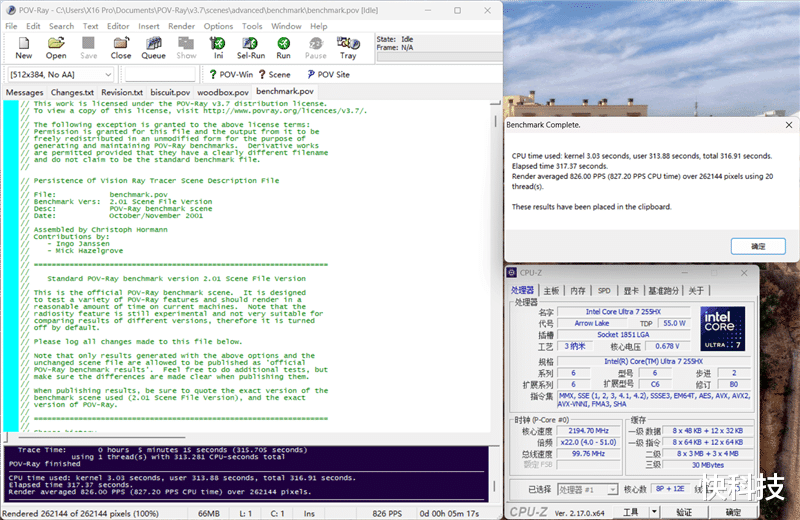
Task: Confirm Benchmark Complete dialog with 确定
Action: pos(758,246)
